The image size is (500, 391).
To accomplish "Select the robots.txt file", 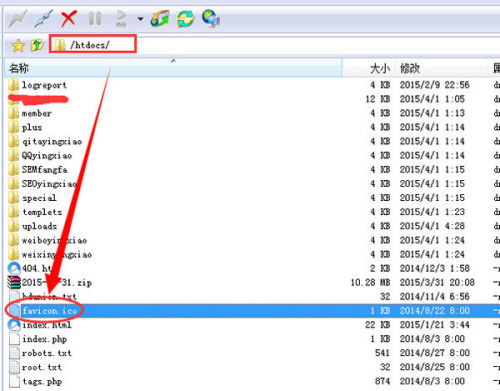I will pos(47,353).
